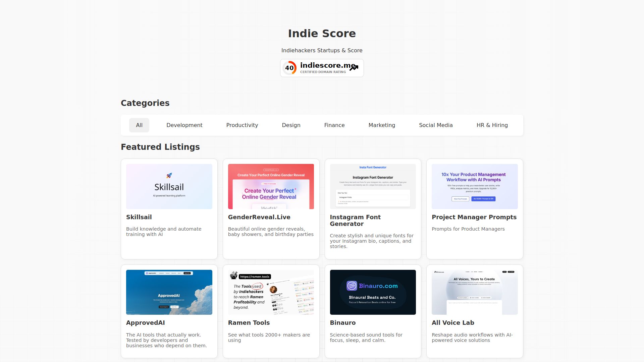Image resolution: width=644 pixels, height=362 pixels.
Task: Filter by Social Media category
Action: (x=435, y=125)
